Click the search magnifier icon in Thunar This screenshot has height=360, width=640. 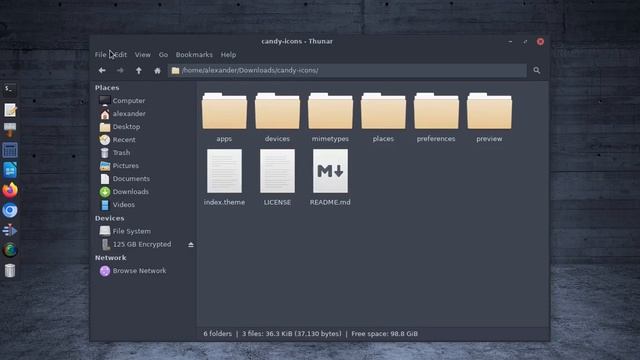(536, 71)
